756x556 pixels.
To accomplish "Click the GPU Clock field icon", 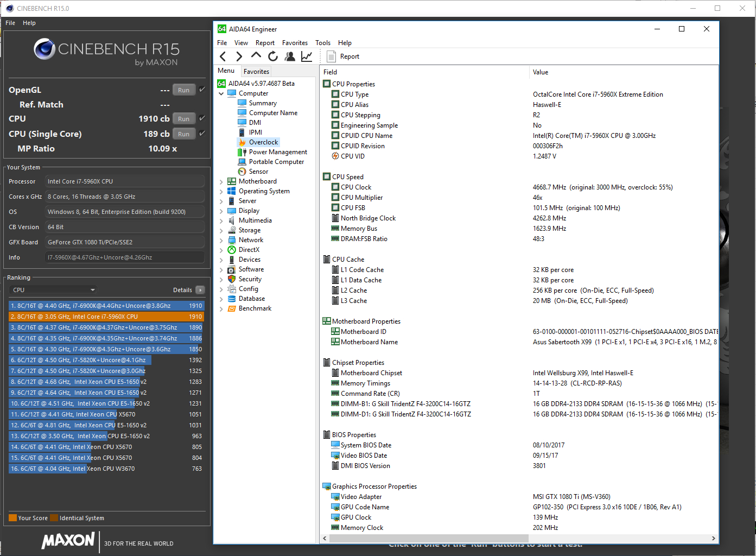I will (x=335, y=517).
